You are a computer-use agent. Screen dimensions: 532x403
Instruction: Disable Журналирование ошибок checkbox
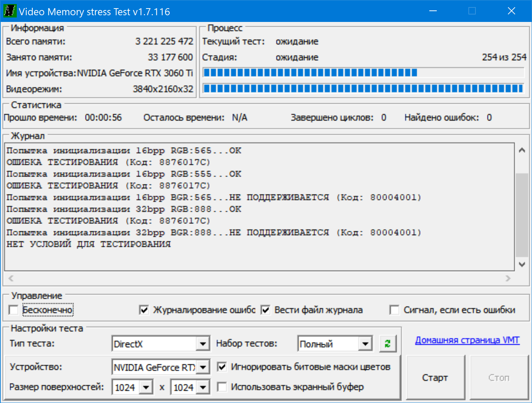[144, 310]
